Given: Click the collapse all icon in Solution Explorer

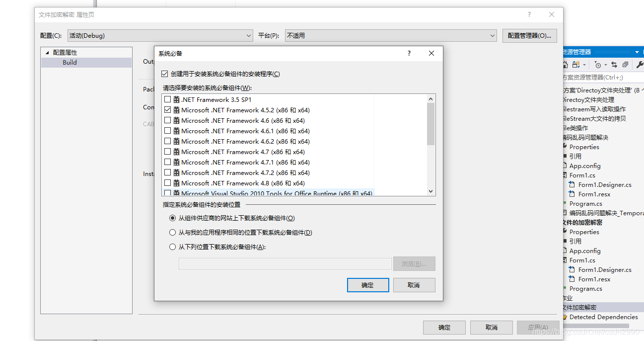Looking at the screenshot, I should [x=625, y=65].
